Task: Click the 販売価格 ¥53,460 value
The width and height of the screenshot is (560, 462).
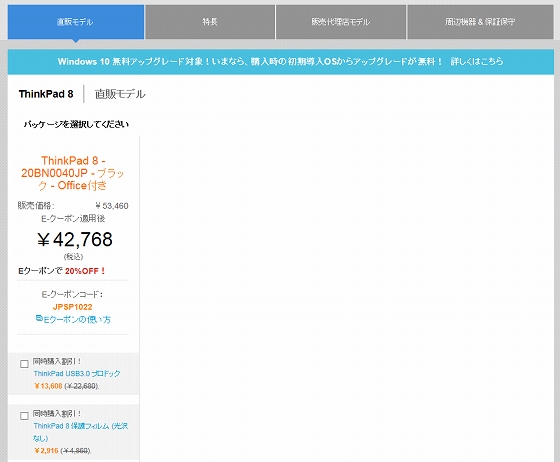Action: click(112, 206)
